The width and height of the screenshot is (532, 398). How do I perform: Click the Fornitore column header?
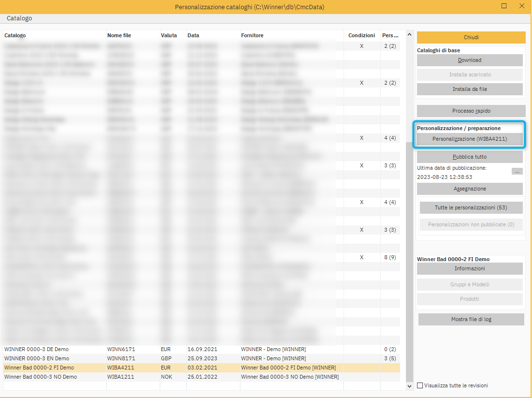252,35
